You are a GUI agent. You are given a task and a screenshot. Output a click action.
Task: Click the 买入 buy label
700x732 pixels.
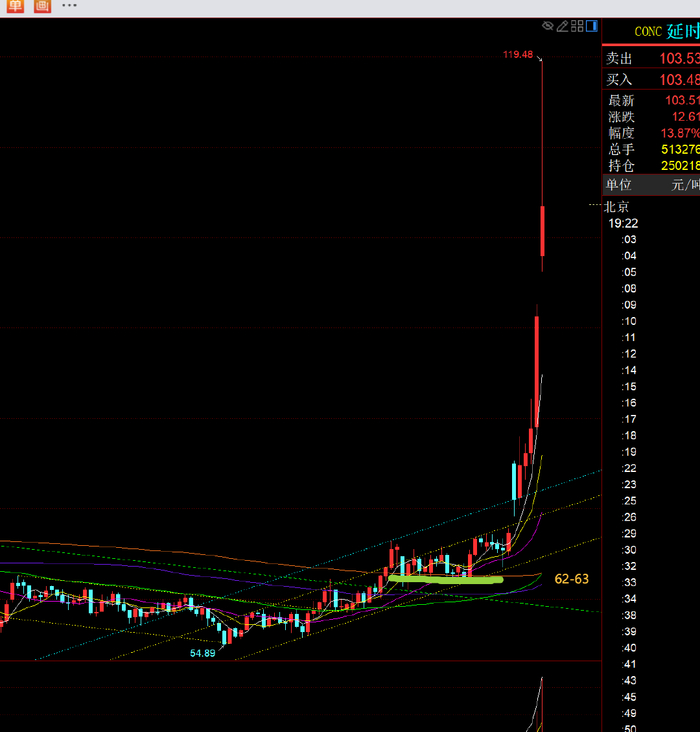coord(619,80)
